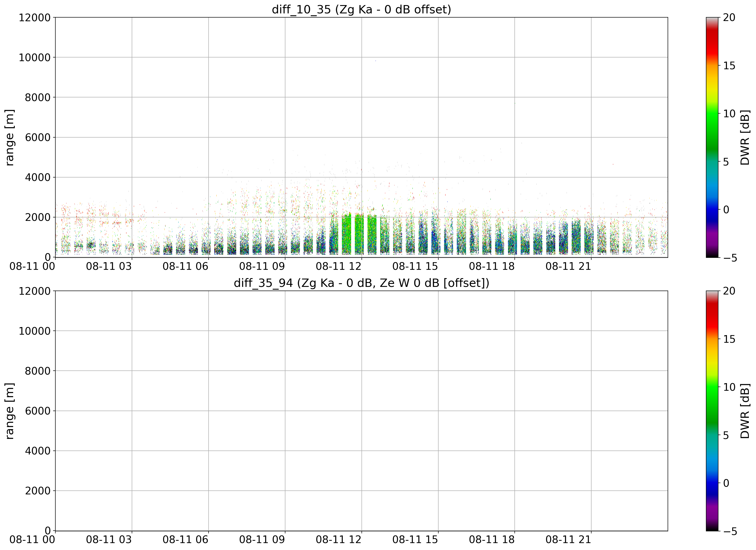Select '08-11 18' time tick under diff_35_94 plot
Screen dimensions: 756x550
[x=492, y=540]
